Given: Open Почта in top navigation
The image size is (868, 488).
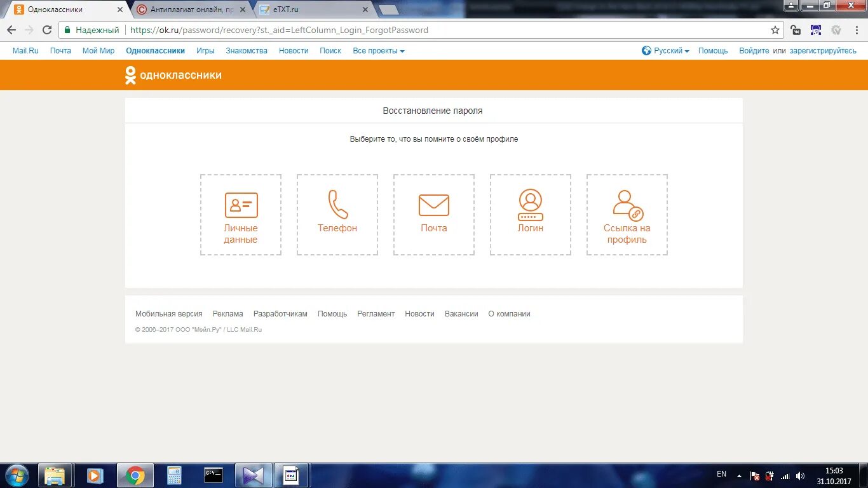Looking at the screenshot, I should pyautogui.click(x=60, y=50).
